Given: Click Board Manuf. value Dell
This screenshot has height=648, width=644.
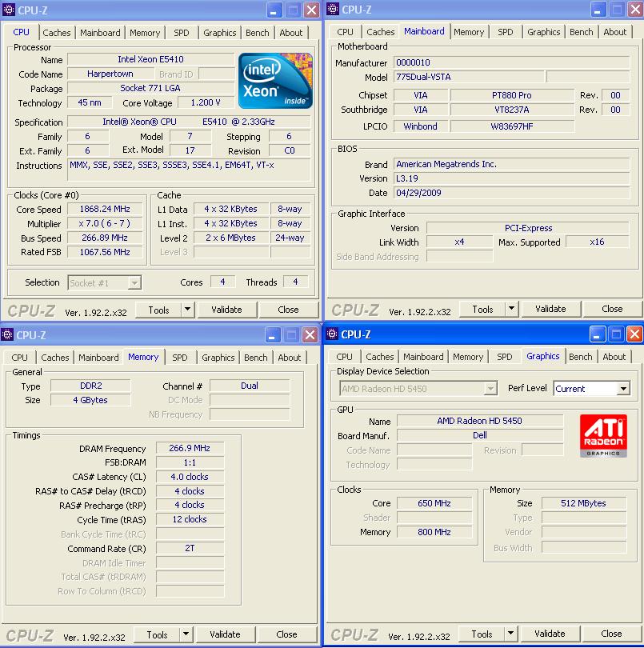Looking at the screenshot, I should (x=480, y=435).
